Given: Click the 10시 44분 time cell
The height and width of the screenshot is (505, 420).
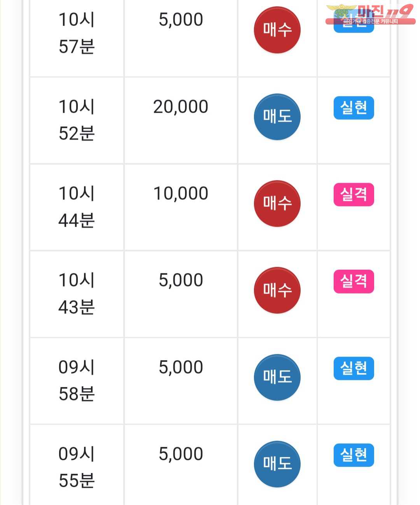Looking at the screenshot, I should [x=77, y=207].
